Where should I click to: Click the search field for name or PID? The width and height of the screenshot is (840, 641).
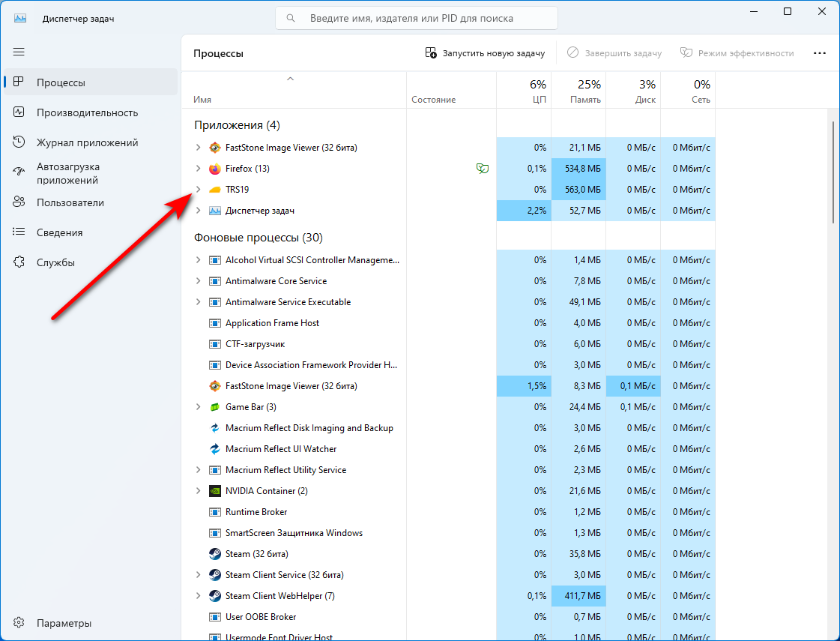pos(416,18)
